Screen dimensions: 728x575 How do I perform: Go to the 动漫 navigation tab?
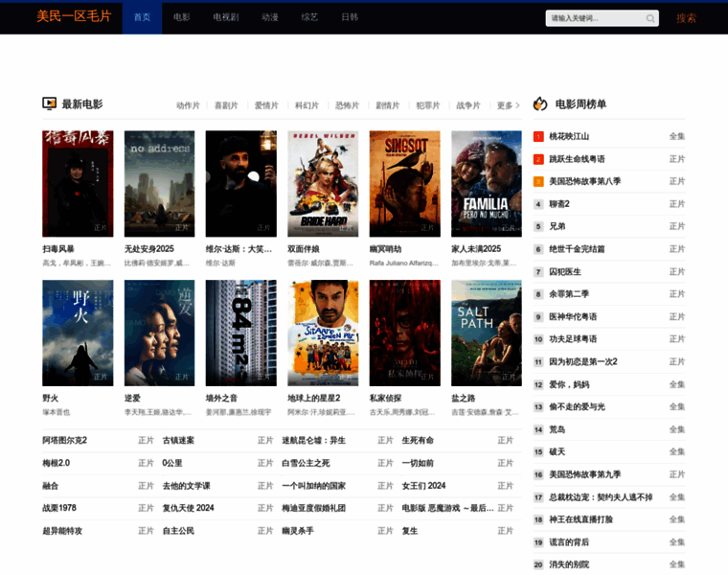[x=270, y=17]
